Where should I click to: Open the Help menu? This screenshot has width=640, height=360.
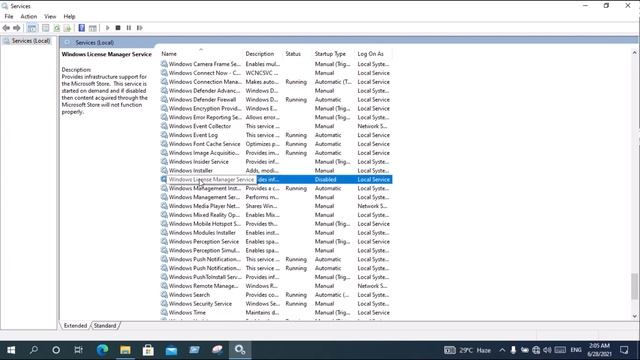coord(69,16)
